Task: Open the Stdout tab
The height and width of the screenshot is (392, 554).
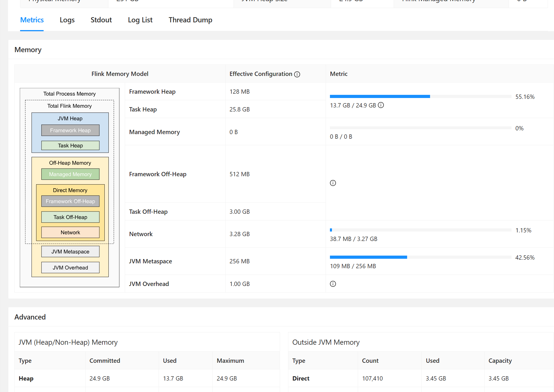Action: 101,20
